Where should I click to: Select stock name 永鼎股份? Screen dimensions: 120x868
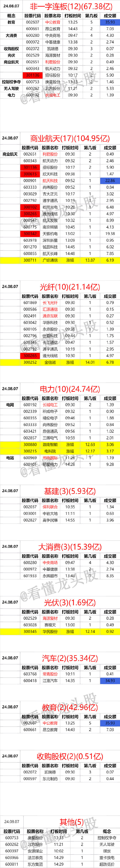tap(50, 329)
